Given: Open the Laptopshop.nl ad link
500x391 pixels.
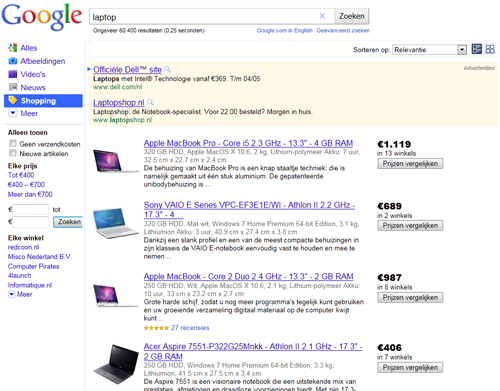Looking at the screenshot, I should point(119,102).
